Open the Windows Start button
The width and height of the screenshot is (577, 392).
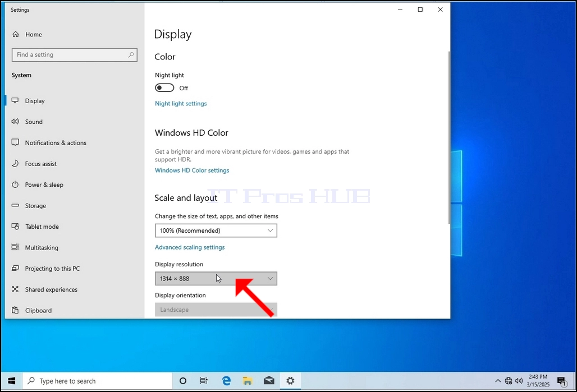tap(12, 381)
